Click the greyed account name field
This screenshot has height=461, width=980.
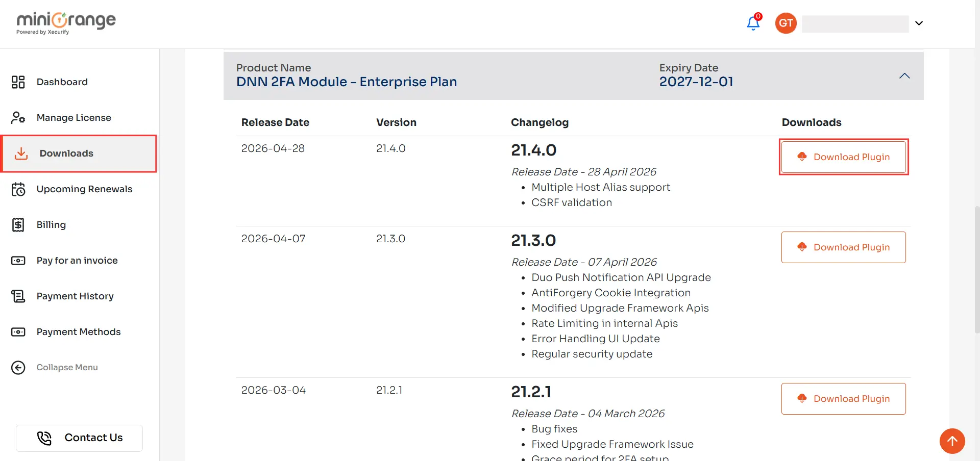pyautogui.click(x=855, y=23)
